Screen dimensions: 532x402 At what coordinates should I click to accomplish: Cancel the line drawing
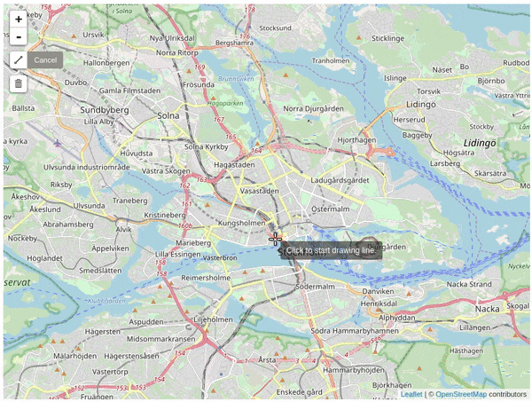point(45,60)
